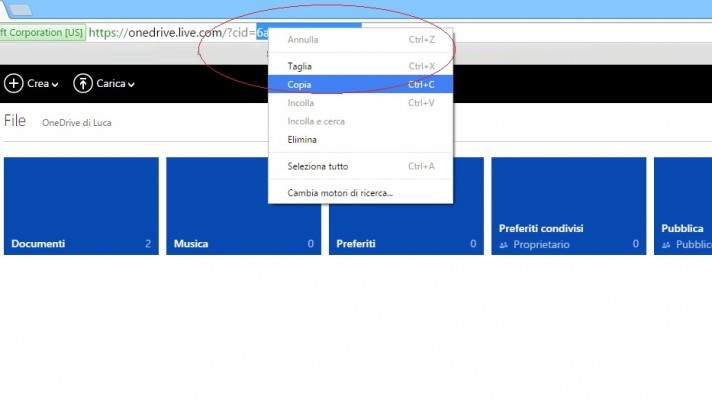The width and height of the screenshot is (712, 400).
Task: Open Cambia motori di ricerca option
Action: (361, 193)
